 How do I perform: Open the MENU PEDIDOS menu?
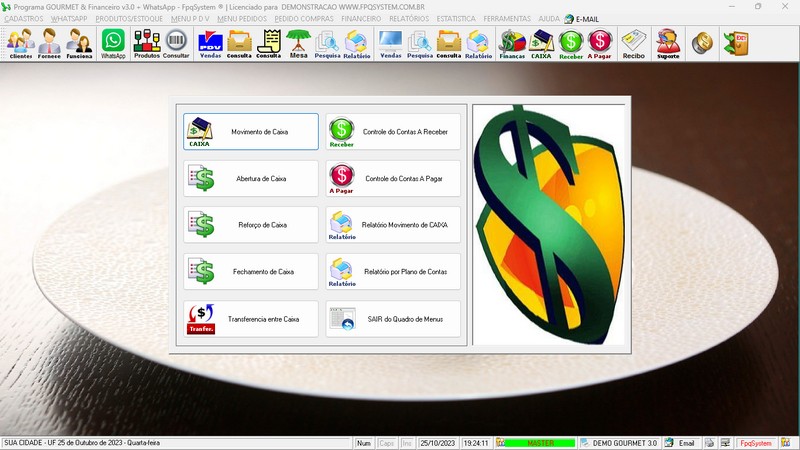pos(242,19)
